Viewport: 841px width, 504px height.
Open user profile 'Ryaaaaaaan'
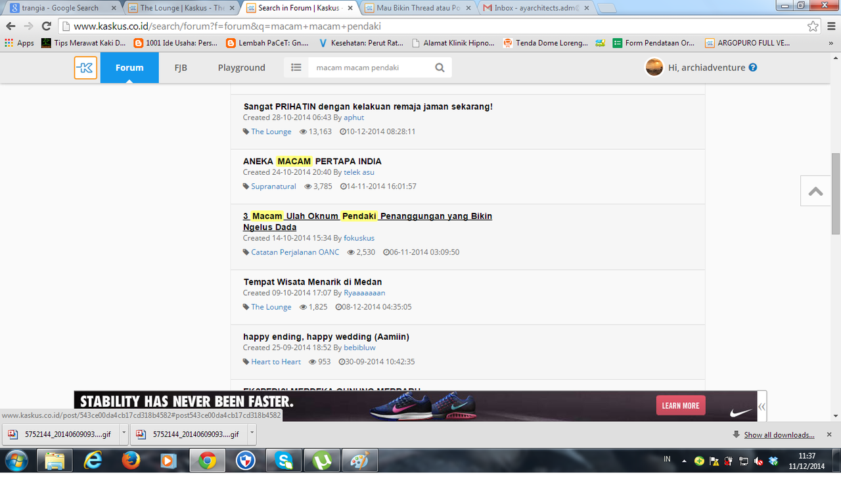click(x=365, y=293)
